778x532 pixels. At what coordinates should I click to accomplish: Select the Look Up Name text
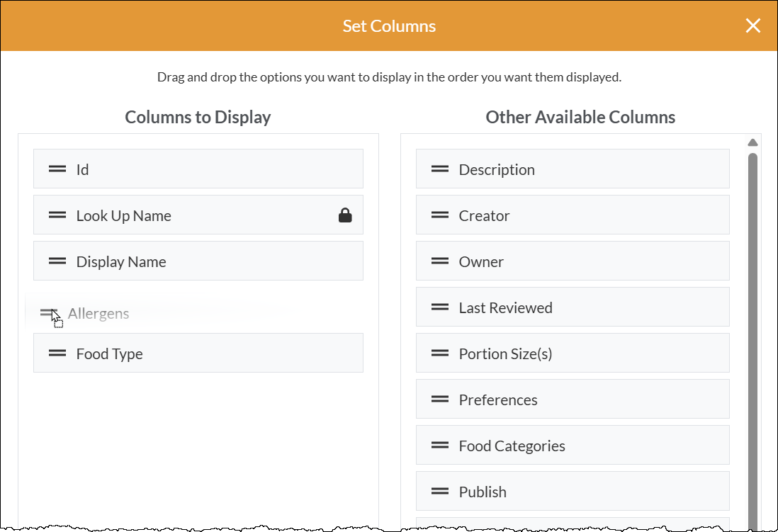point(123,216)
